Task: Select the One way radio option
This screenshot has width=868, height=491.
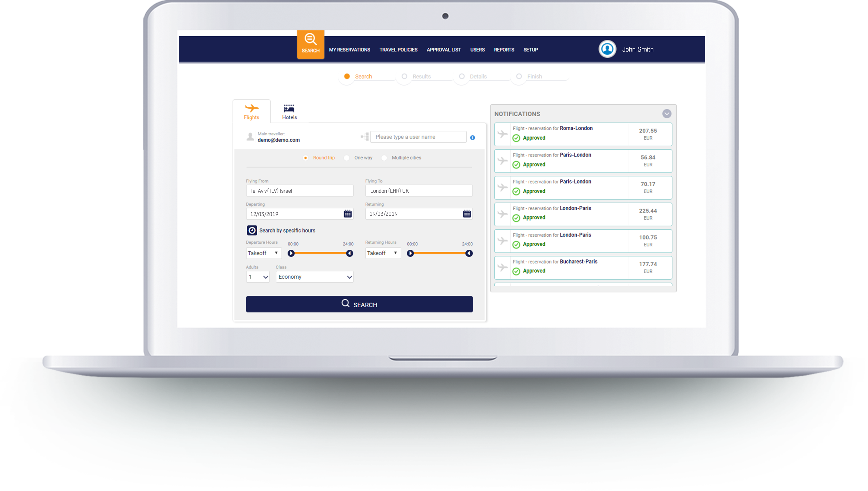Action: (347, 158)
